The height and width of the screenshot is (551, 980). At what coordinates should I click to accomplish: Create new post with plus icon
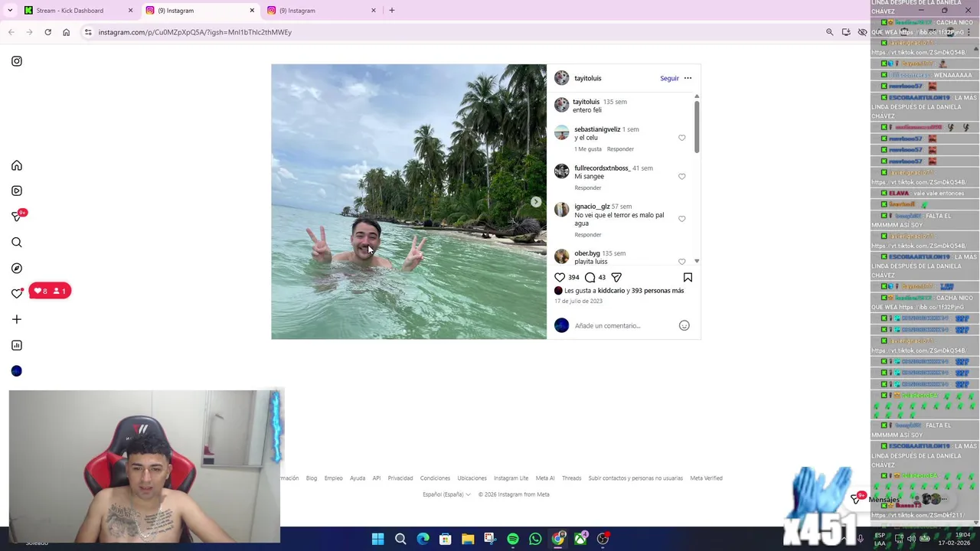[x=17, y=319]
